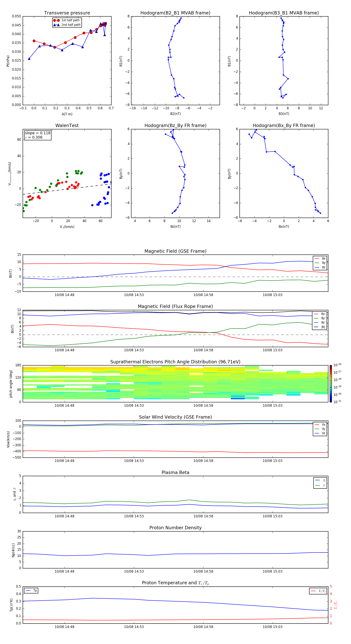The image size is (351, 644).
Task: Click the colorbar tick label 10^-26
Action: click(337, 365)
